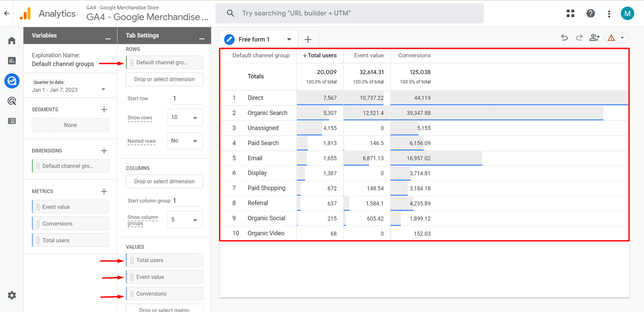Click the Event value metric chip
Screen dimensions: 644x312
(70, 207)
